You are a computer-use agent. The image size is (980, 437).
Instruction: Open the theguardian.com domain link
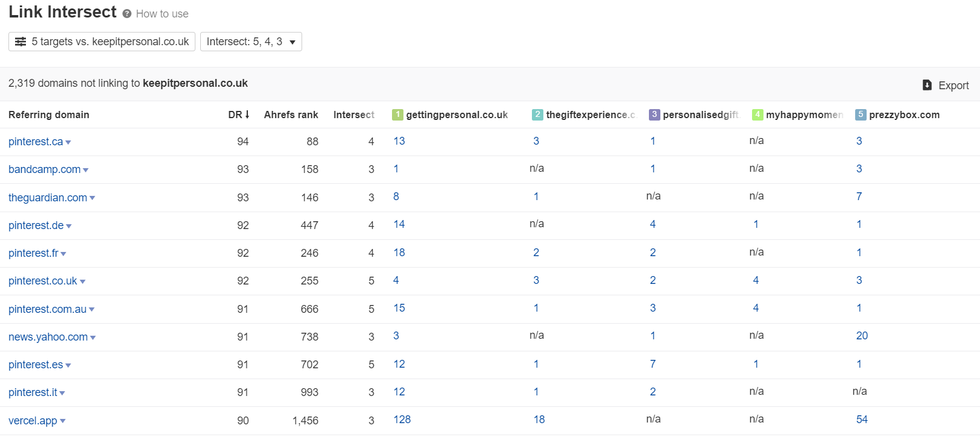pos(48,198)
